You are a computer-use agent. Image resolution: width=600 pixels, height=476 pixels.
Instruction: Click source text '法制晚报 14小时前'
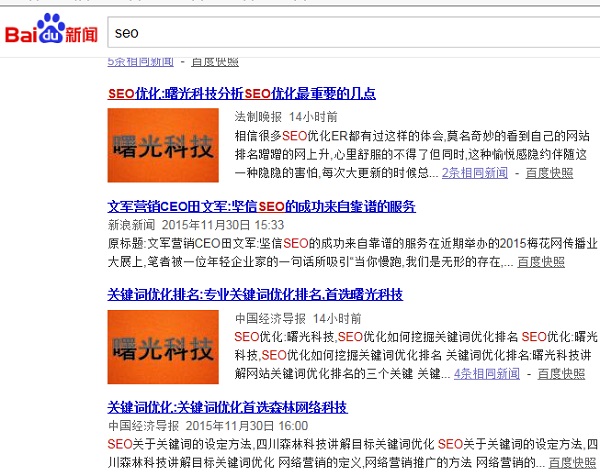[286, 117]
